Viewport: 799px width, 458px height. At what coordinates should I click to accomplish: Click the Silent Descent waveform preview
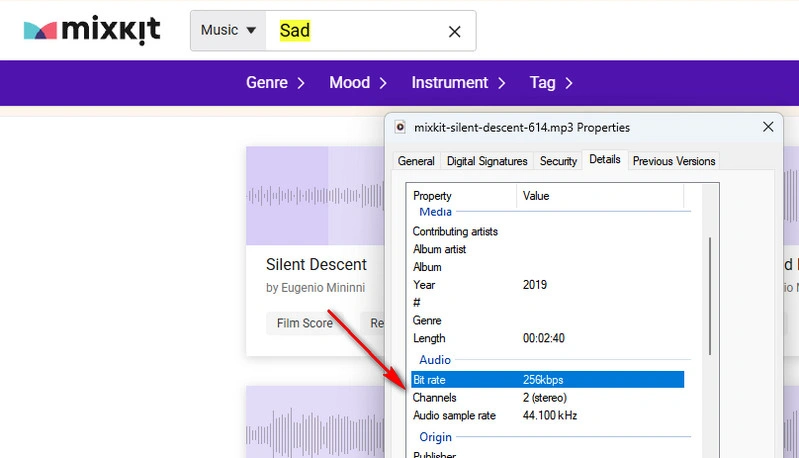tap(315, 196)
